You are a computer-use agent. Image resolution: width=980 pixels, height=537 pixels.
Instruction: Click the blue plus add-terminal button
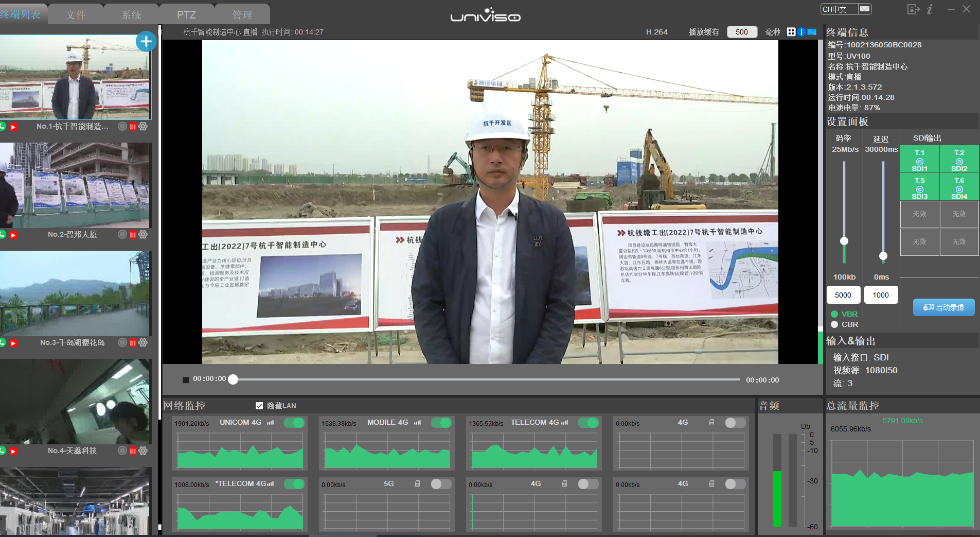tap(146, 42)
